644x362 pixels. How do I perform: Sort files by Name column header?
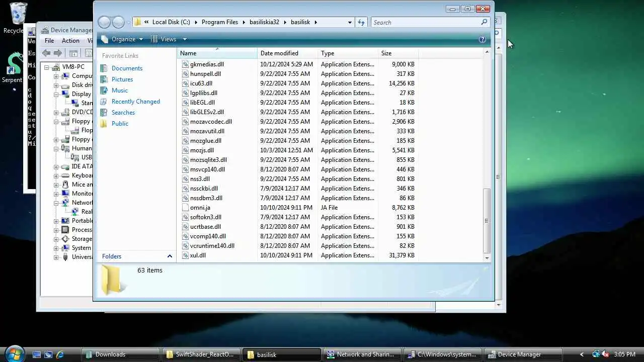[217, 53]
